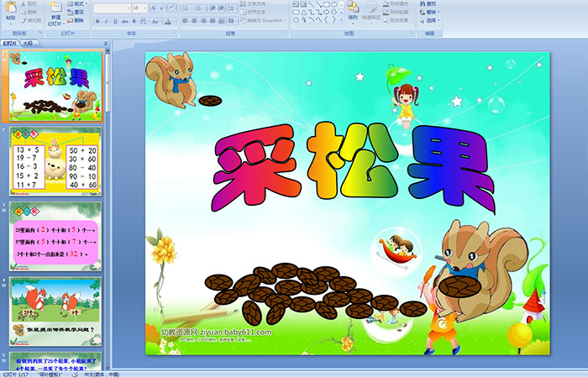588x377 pixels.
Task: Open the Paragraph (段落) dialog launcher
Action: pyautogui.click(x=286, y=33)
